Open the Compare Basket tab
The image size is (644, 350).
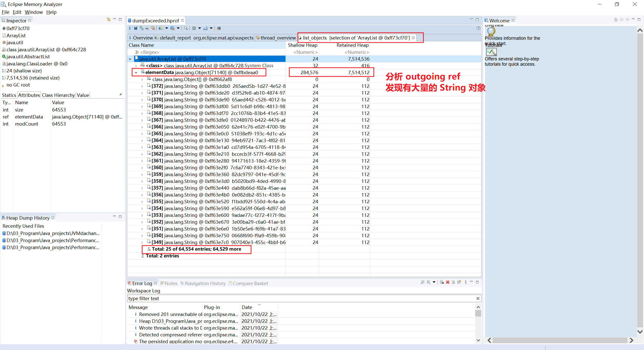pos(248,283)
